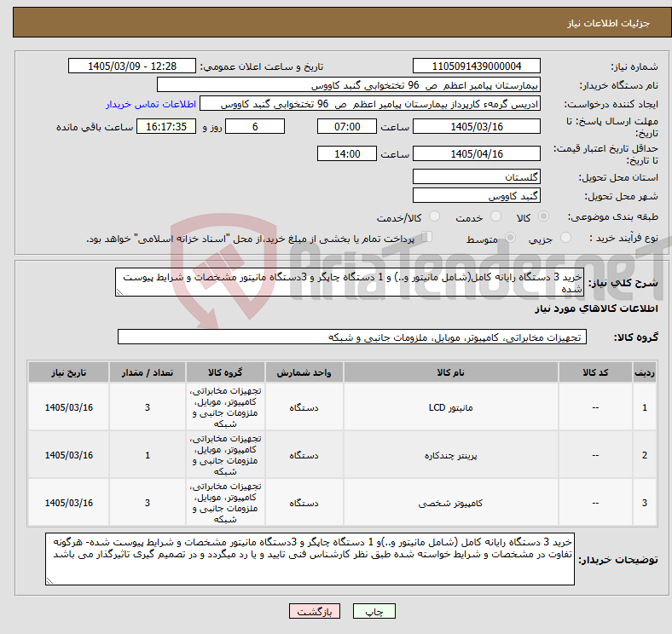Toggle the اسناد خزانه اسلامی payment checkbox
This screenshot has height=634, width=672.
pos(427,236)
